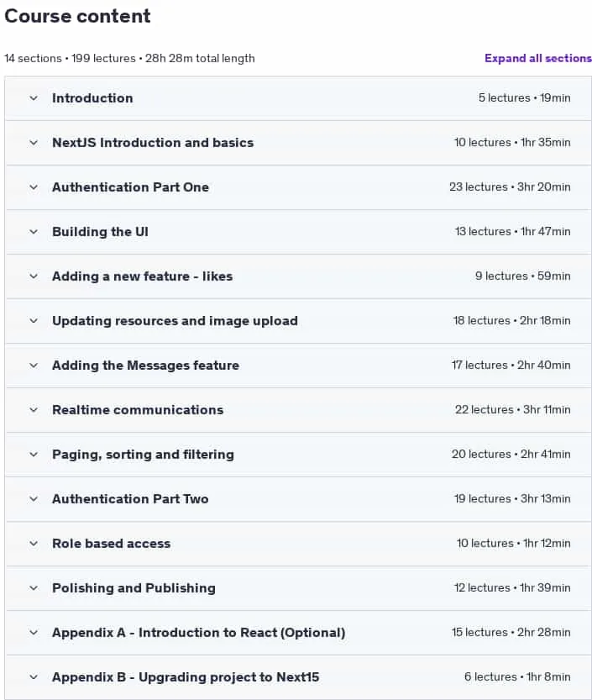The width and height of the screenshot is (592, 700).
Task: Click chevron beside Adding a new feature - likes
Action: click(x=34, y=276)
